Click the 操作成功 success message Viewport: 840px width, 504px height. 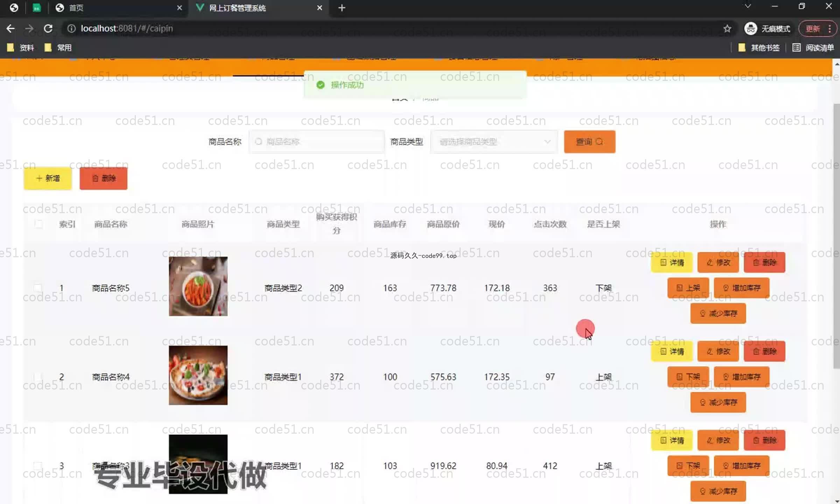[415, 85]
